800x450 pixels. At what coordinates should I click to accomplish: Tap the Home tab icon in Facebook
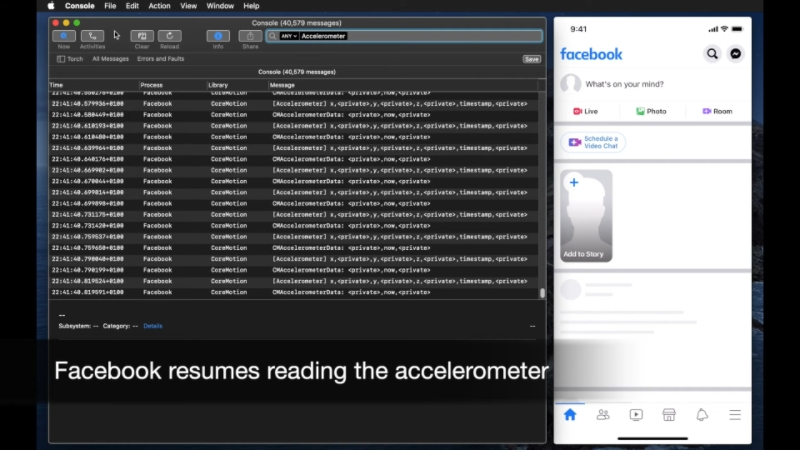570,415
